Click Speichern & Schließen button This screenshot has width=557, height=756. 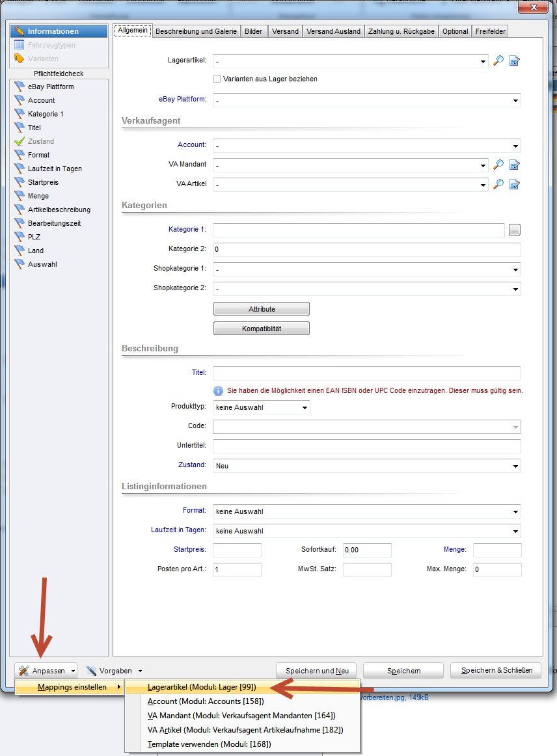pyautogui.click(x=496, y=670)
